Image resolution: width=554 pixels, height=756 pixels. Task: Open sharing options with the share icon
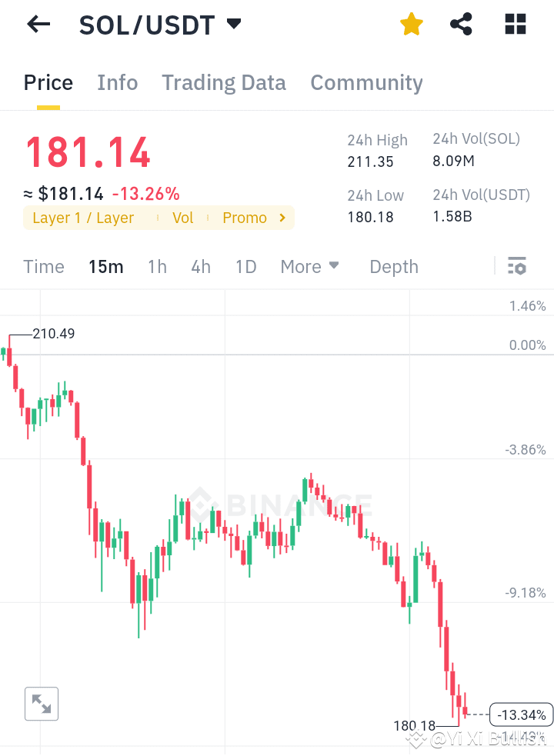[x=461, y=24]
